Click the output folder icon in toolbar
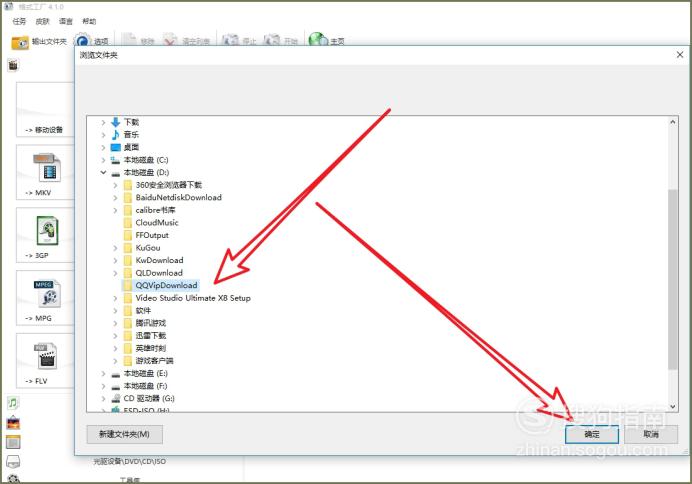The width and height of the screenshot is (692, 484). pos(20,42)
